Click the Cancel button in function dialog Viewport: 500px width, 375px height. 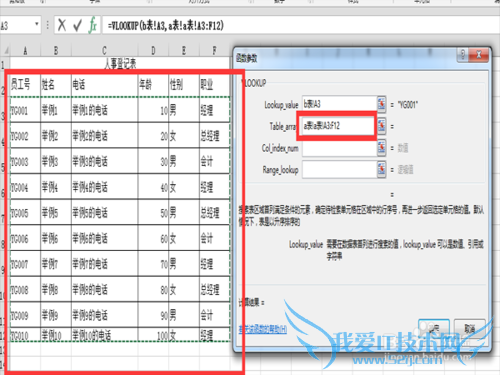pyautogui.click(x=470, y=329)
